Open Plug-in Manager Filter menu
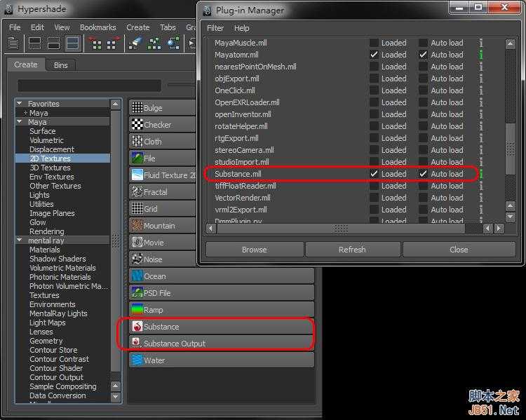The width and height of the screenshot is (526, 420). click(x=215, y=28)
